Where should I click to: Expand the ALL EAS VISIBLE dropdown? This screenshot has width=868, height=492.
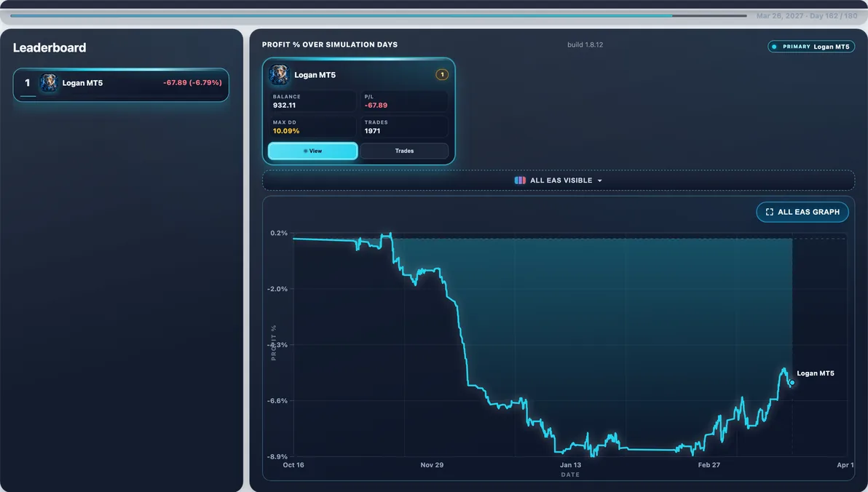pos(559,180)
